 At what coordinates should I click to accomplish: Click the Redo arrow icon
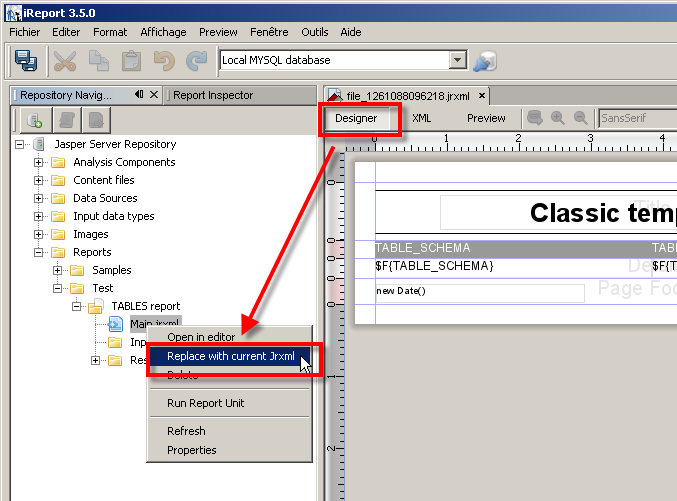pyautogui.click(x=197, y=60)
